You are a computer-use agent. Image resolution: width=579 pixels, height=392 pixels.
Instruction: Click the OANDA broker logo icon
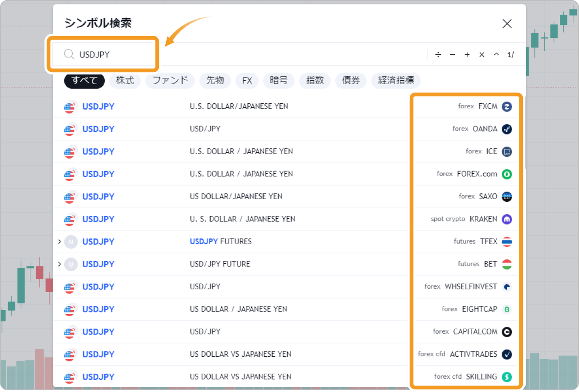click(506, 129)
